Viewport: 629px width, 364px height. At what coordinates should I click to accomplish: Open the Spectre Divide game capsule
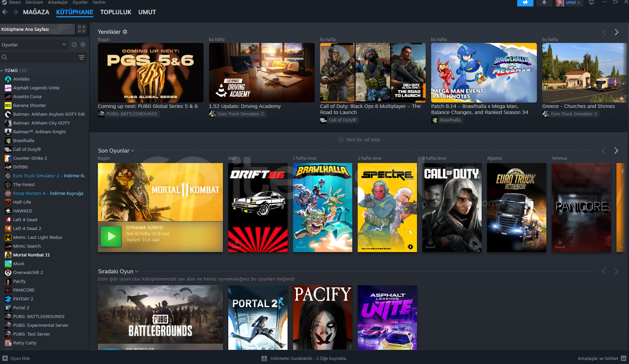pyautogui.click(x=387, y=208)
